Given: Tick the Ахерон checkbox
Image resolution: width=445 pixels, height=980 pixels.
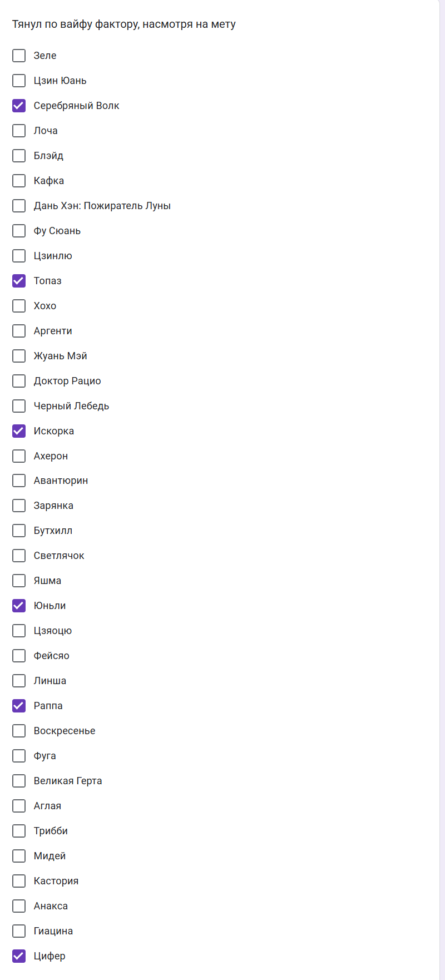Looking at the screenshot, I should [19, 456].
